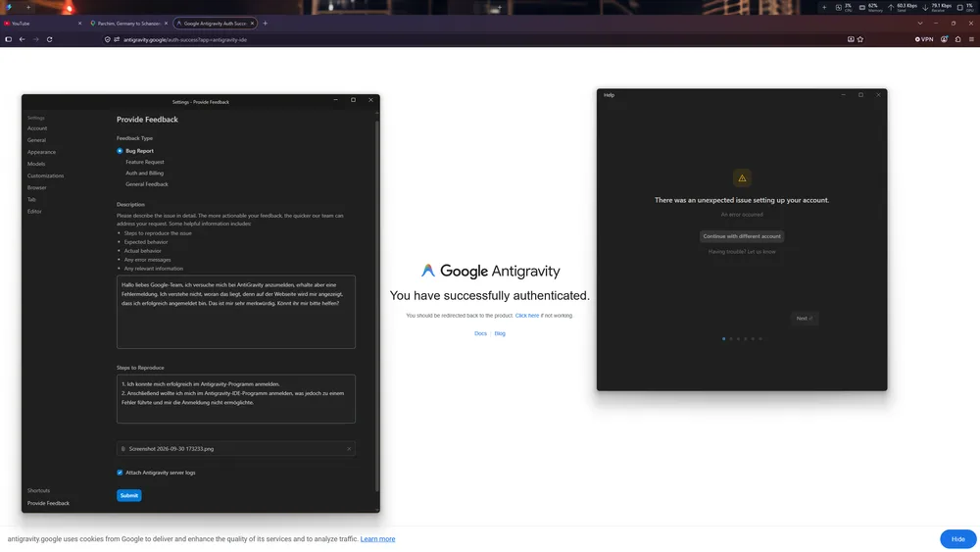Viewport: 980px width, 552px height.
Task: Click Continue with different account
Action: coord(742,236)
